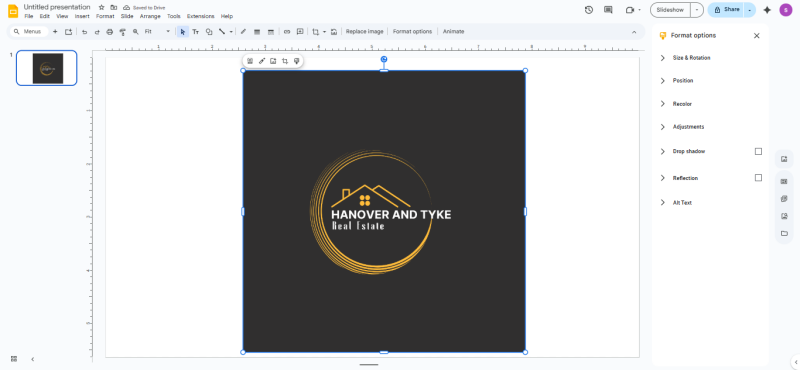
Task: Open the Share options dropdown arrow
Action: click(749, 10)
